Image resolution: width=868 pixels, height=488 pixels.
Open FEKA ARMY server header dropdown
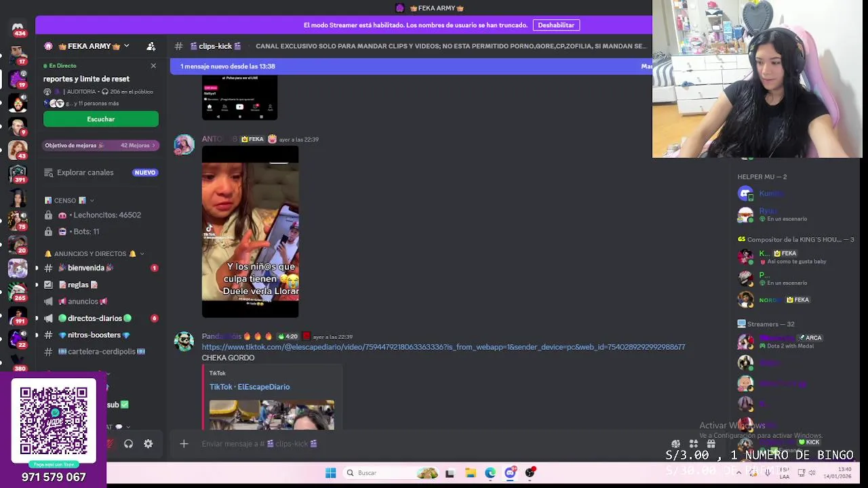click(x=87, y=46)
